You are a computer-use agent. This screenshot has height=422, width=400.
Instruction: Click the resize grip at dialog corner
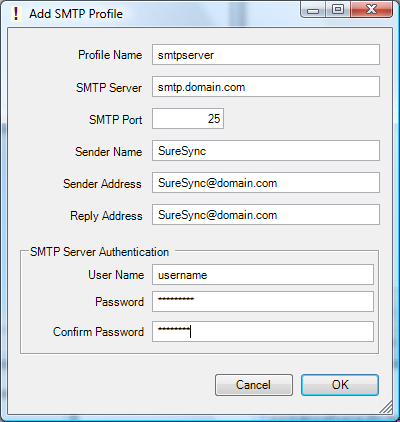coord(385,407)
